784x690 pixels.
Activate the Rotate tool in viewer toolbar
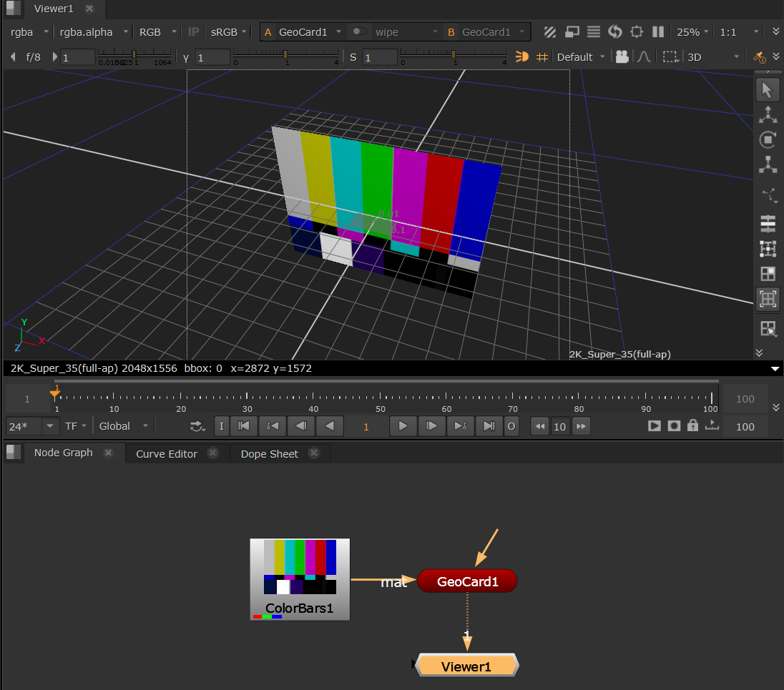[x=768, y=139]
